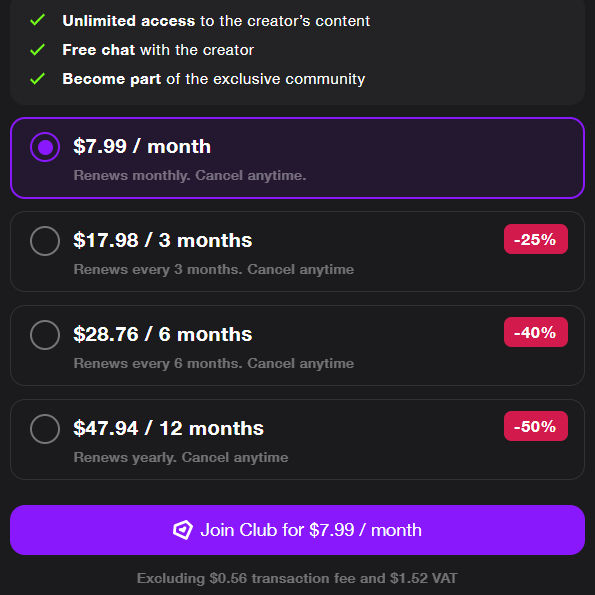Click the 'Renews monthly. Cancel anytime.' text
Image resolution: width=595 pixels, height=595 pixels.
[x=190, y=175]
